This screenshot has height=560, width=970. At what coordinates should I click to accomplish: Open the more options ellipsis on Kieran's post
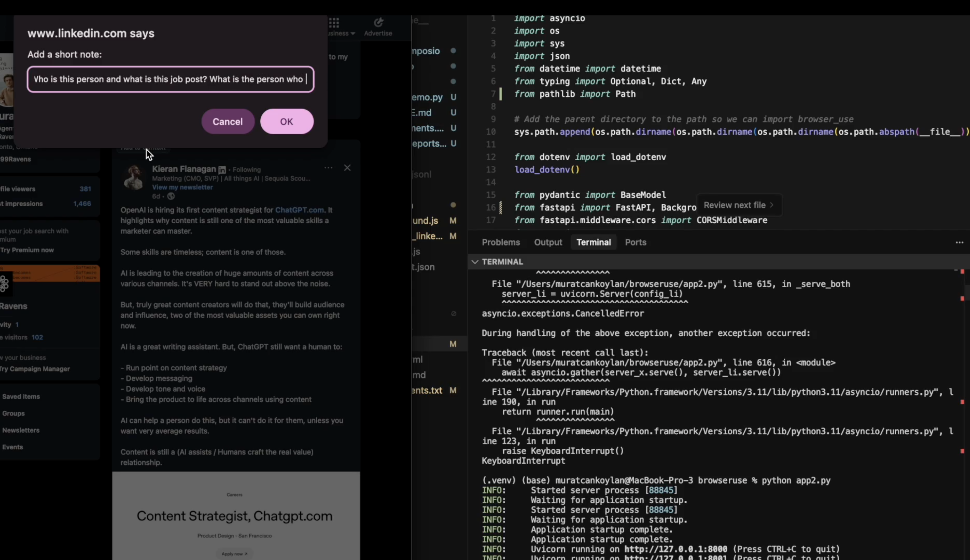tap(328, 168)
